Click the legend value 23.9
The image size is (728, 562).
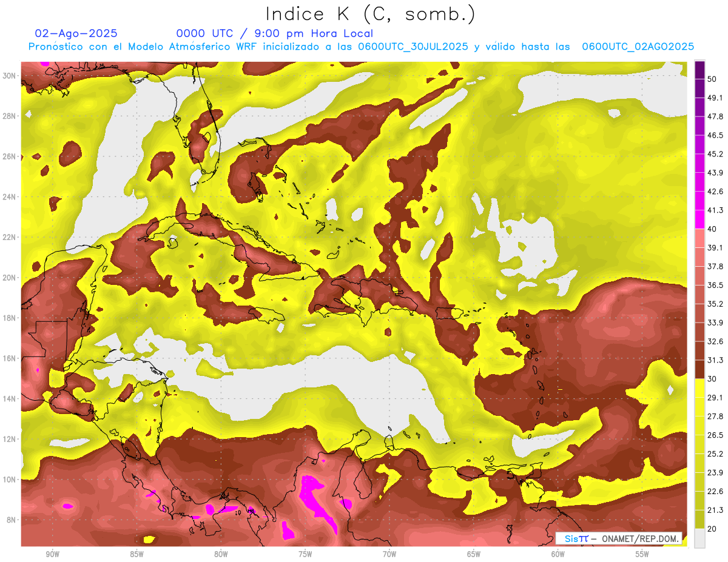pos(715,473)
